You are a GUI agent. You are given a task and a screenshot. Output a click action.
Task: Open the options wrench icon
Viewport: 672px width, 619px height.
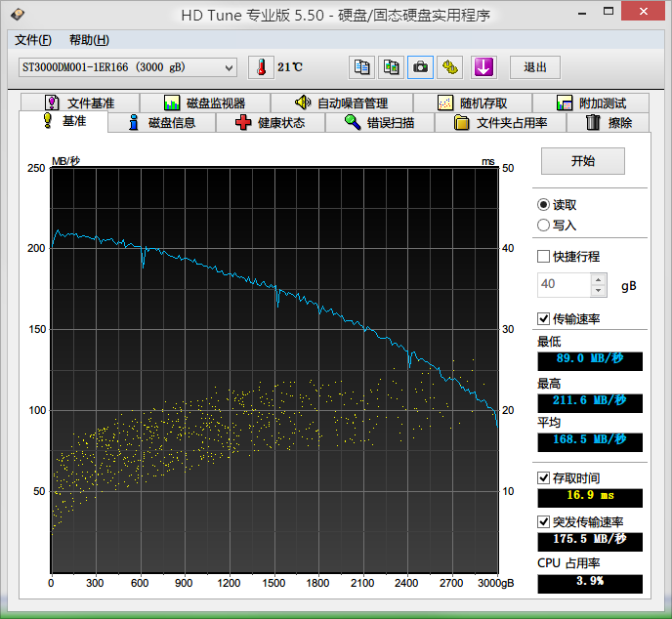pyautogui.click(x=449, y=67)
